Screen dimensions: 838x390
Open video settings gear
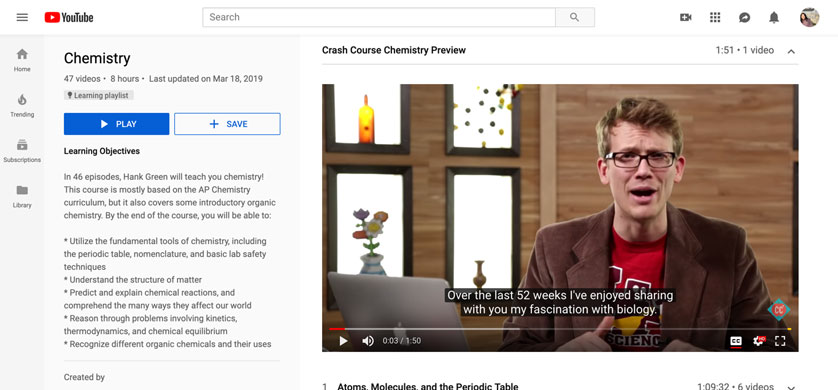point(758,341)
